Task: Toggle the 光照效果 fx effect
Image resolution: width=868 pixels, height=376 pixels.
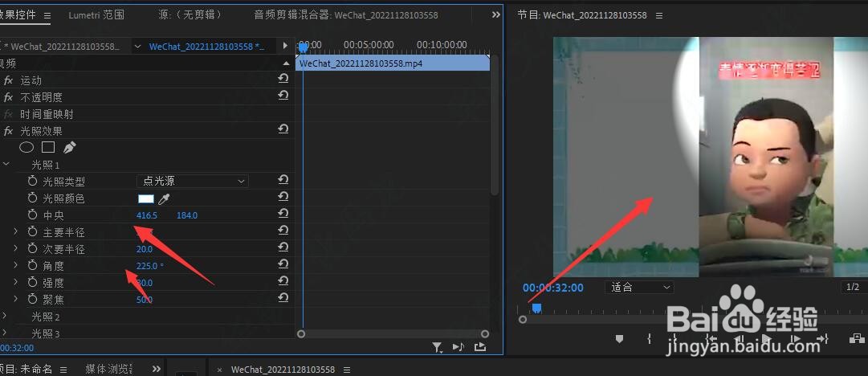Action: tap(8, 131)
